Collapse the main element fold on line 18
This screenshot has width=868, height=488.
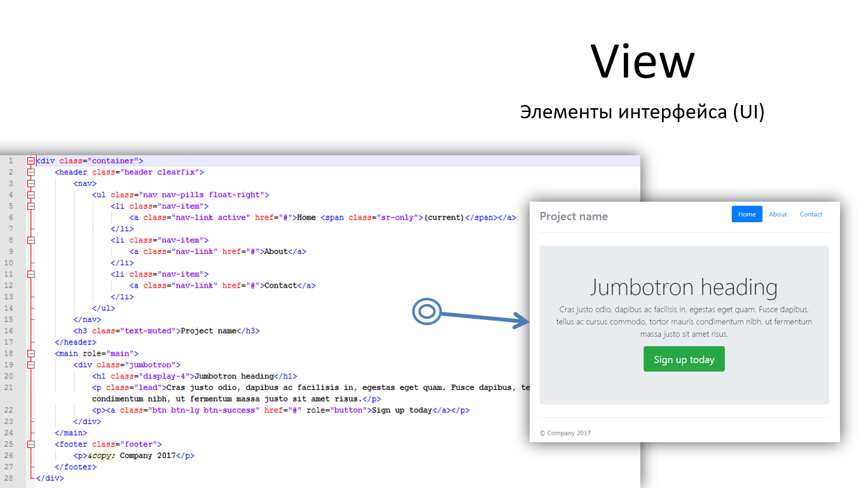(31, 354)
